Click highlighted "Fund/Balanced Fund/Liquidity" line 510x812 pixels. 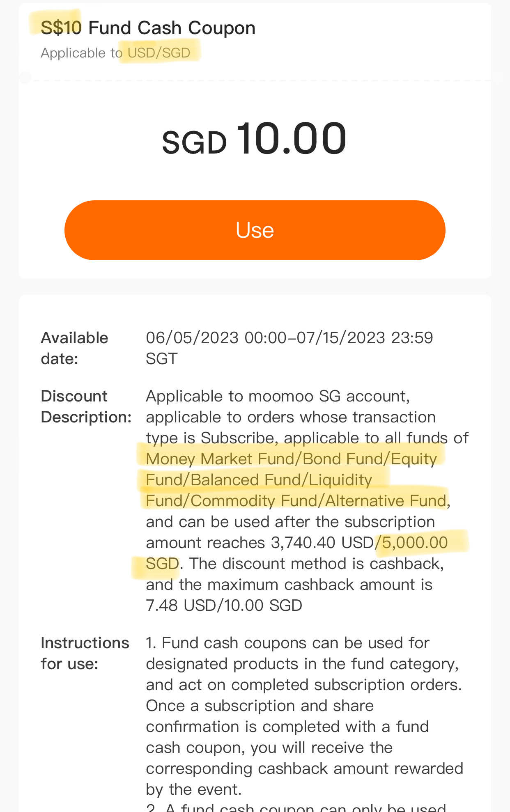tap(259, 480)
